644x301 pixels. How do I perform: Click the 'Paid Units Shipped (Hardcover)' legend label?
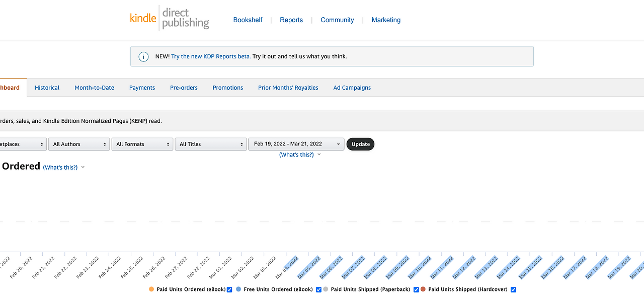pos(468,289)
